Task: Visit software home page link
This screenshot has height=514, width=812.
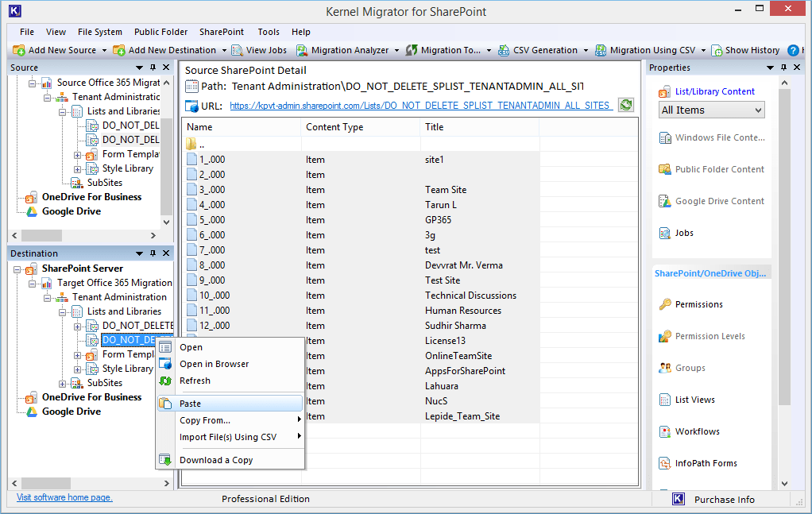Action: tap(64, 497)
